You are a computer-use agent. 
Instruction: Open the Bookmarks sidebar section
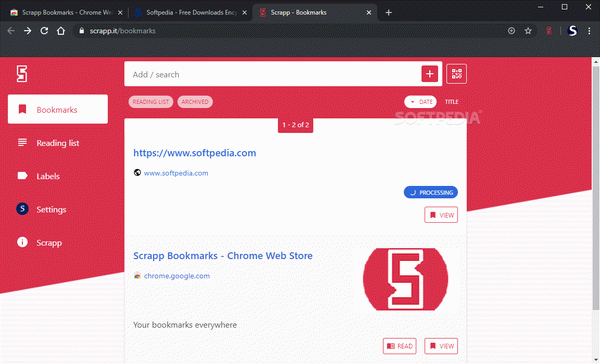pyautogui.click(x=58, y=109)
